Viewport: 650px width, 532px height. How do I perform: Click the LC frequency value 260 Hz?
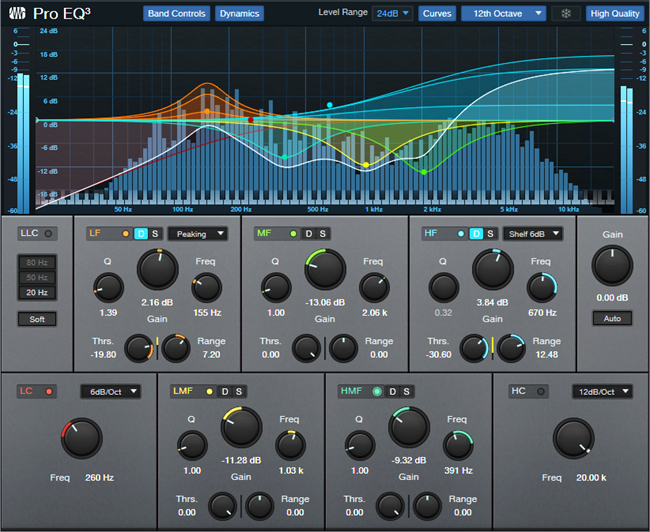pos(99,478)
